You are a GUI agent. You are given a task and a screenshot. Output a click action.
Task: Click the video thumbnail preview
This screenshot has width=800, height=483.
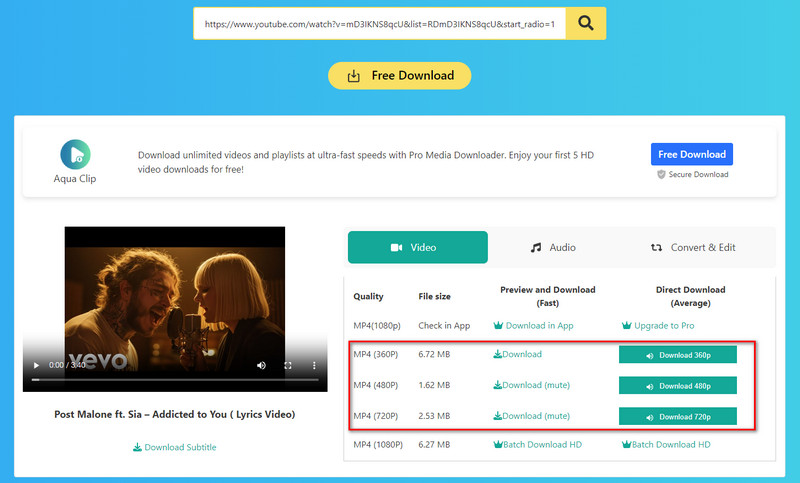(x=175, y=309)
